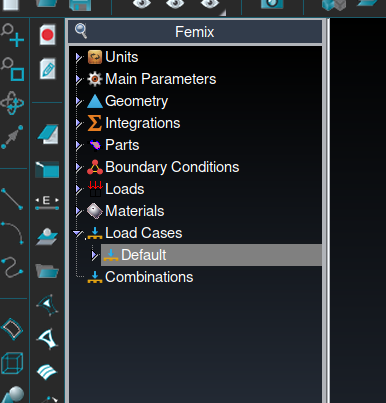Activate the Rotate Trackball tool

coord(12,103)
